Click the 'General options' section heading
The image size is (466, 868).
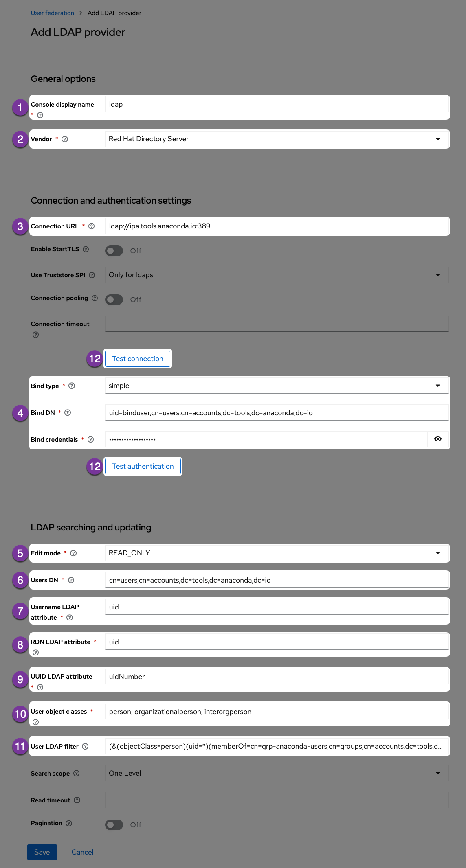(63, 79)
